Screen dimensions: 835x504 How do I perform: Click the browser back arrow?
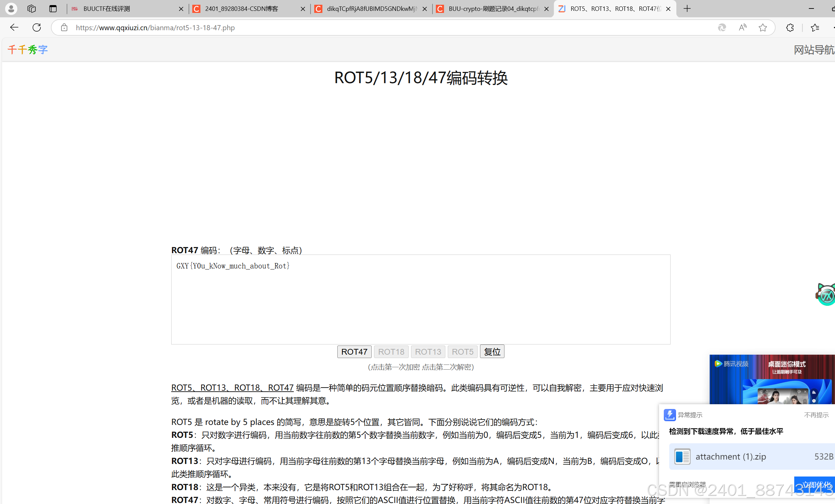click(14, 27)
